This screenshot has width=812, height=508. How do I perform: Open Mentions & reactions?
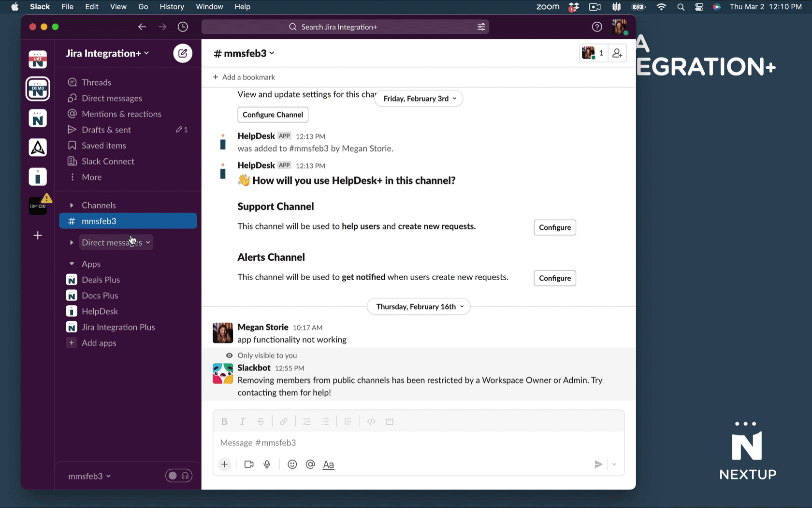(x=128, y=114)
